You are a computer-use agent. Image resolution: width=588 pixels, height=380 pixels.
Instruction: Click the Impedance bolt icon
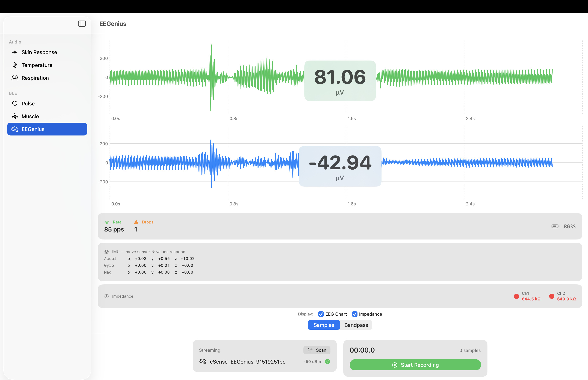point(107,296)
